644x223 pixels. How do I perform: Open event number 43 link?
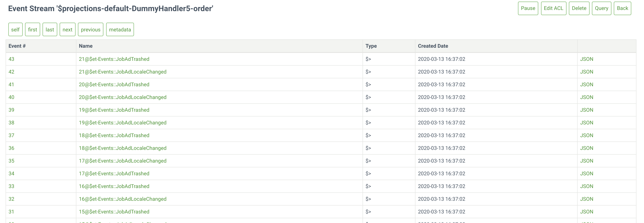(11, 59)
